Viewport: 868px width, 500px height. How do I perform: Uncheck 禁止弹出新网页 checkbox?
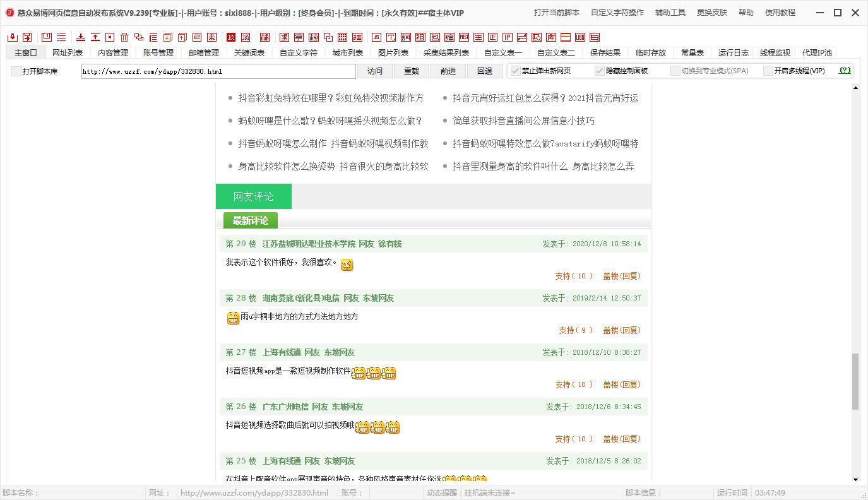pyautogui.click(x=516, y=71)
